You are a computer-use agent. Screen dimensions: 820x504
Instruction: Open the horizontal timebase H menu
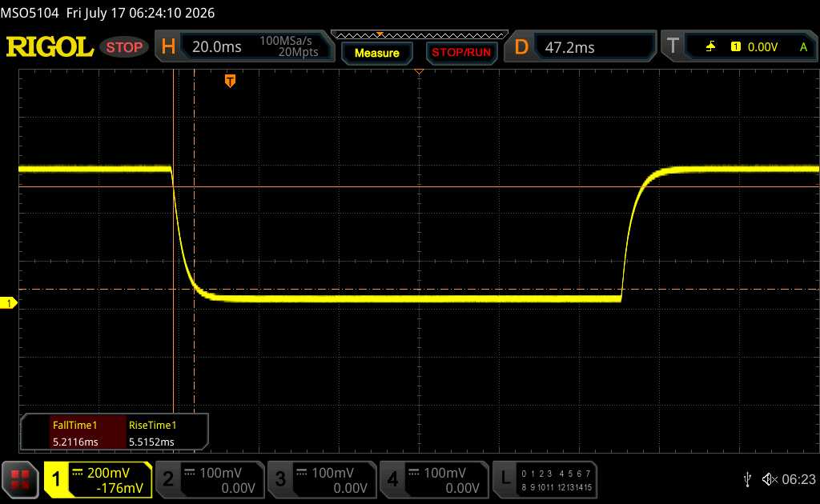[x=168, y=47]
